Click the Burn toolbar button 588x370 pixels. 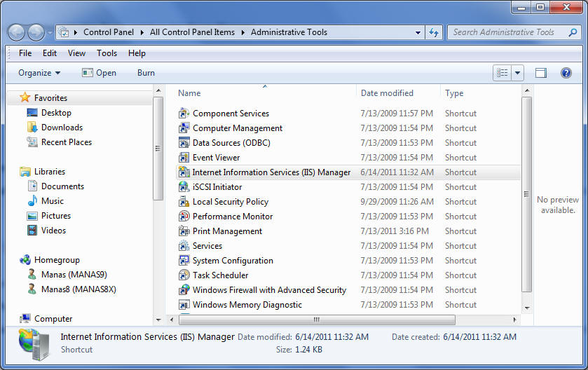(x=146, y=73)
